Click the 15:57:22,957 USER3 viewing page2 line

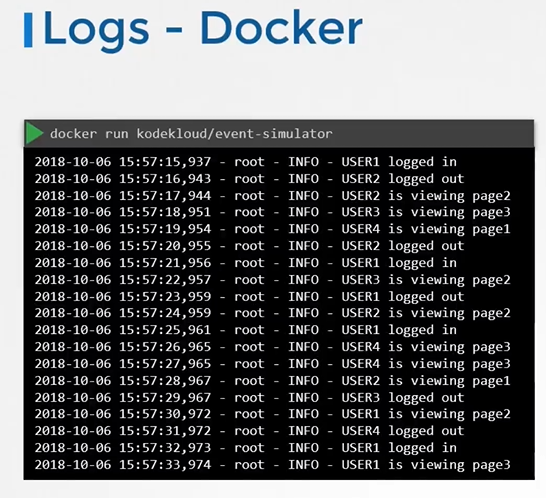pos(272,280)
